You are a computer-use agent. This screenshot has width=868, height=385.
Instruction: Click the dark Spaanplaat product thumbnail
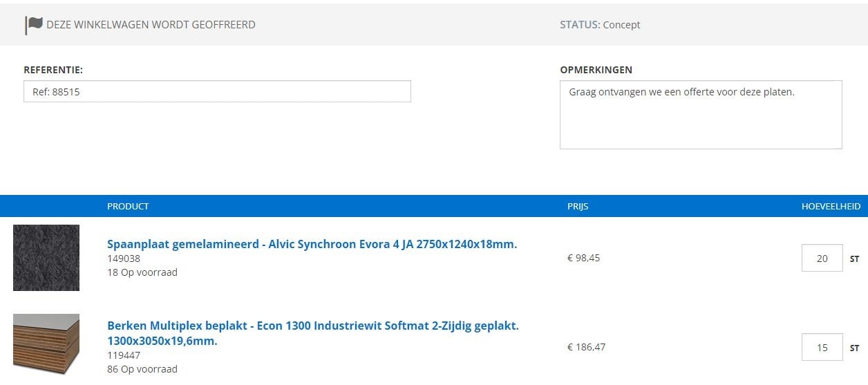(x=46, y=258)
